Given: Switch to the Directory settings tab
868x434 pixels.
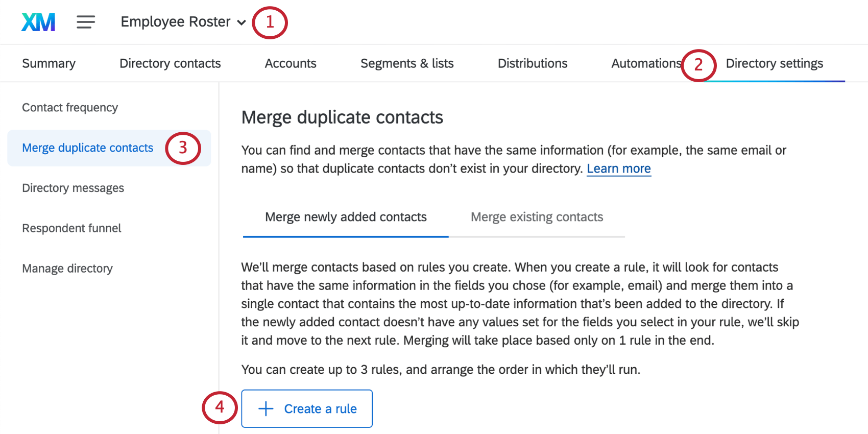Looking at the screenshot, I should [775, 63].
